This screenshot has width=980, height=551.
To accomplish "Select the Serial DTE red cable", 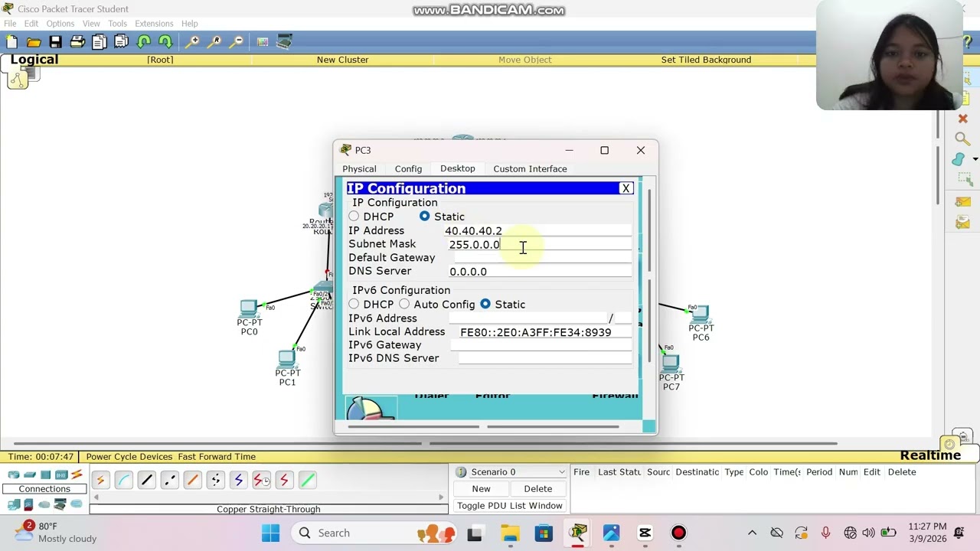I will 284,480.
